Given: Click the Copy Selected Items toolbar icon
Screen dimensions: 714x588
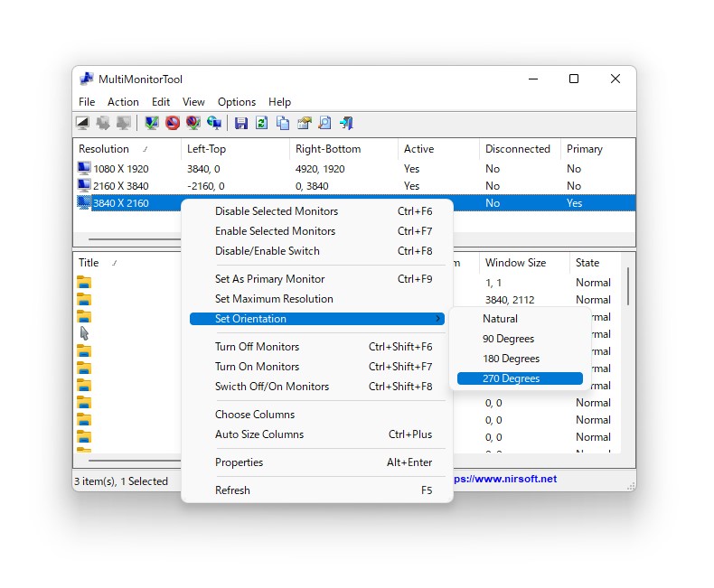Looking at the screenshot, I should 283,123.
